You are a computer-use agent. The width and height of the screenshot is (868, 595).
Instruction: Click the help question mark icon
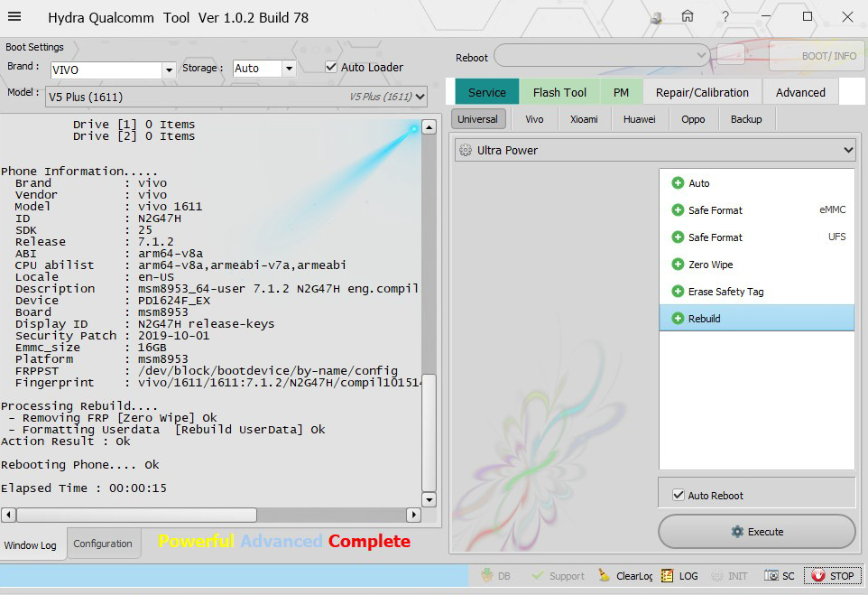coord(725,17)
